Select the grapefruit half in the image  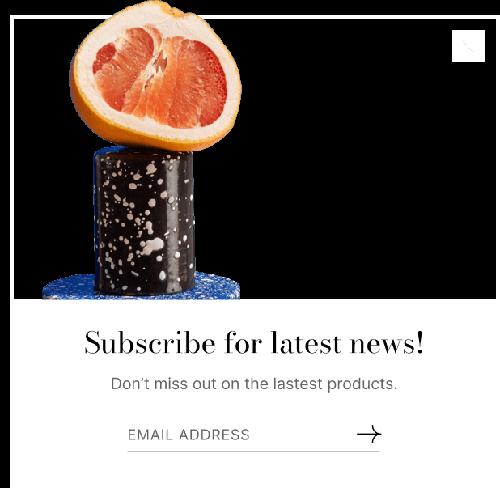click(155, 76)
